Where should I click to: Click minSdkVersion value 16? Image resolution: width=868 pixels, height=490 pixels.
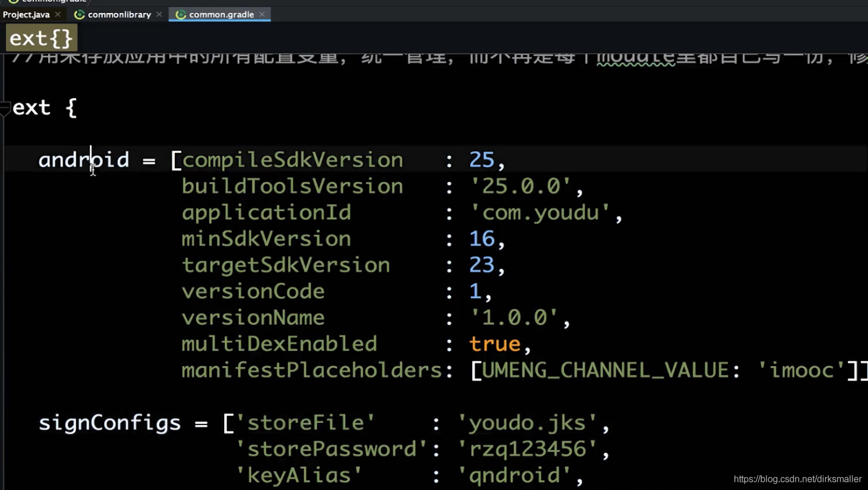(x=482, y=239)
